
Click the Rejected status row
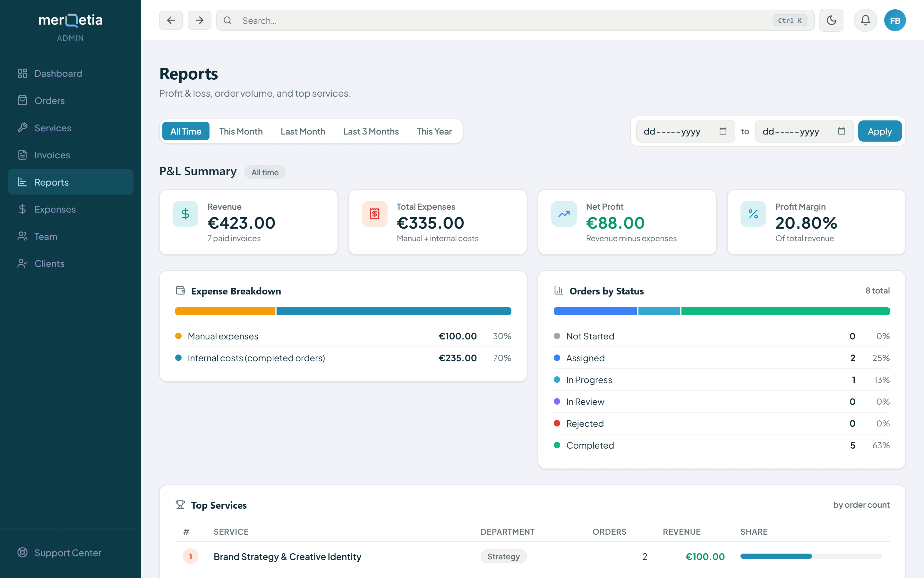pos(721,423)
